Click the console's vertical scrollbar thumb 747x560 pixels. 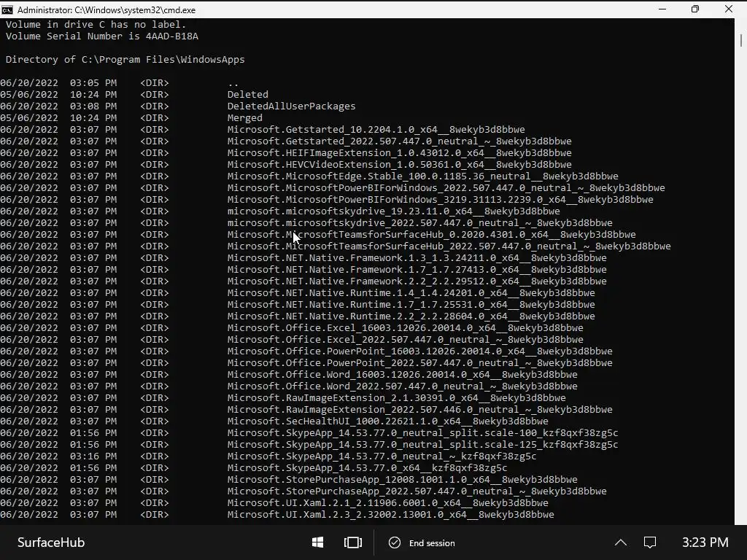coord(741,40)
